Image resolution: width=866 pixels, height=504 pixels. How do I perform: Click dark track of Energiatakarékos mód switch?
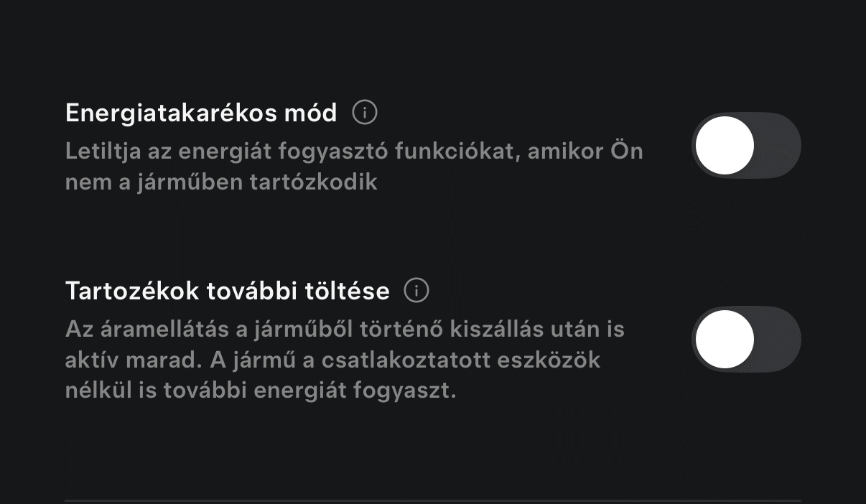pos(778,146)
